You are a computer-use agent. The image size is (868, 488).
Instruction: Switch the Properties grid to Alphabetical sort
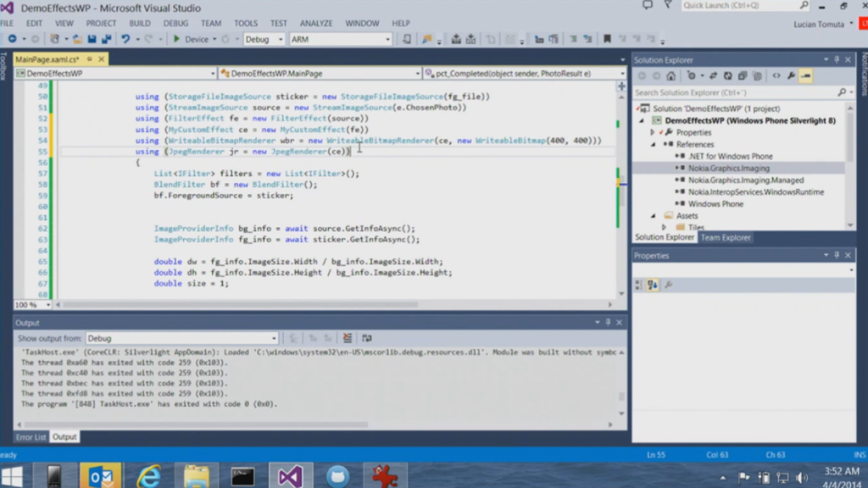tap(653, 285)
